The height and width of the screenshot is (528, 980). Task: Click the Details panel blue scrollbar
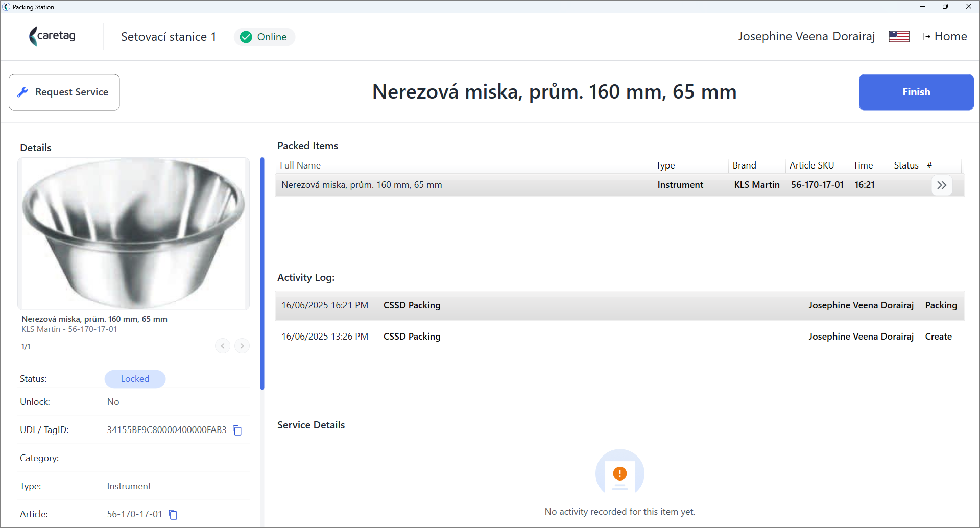coord(262,274)
